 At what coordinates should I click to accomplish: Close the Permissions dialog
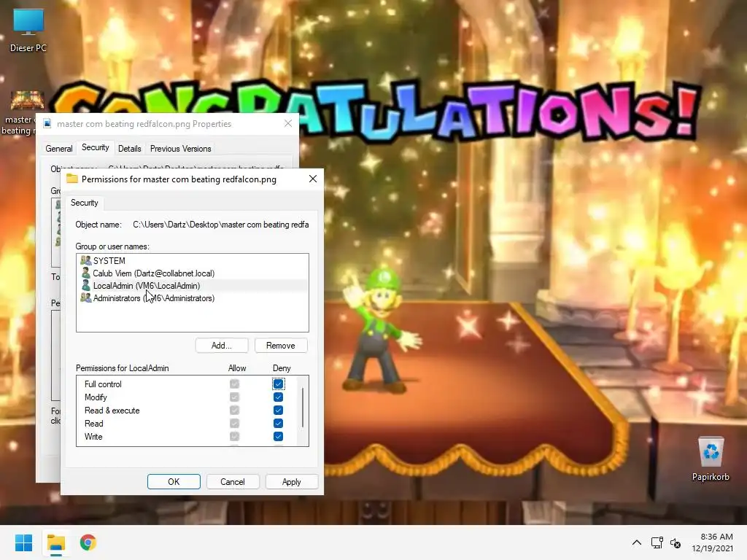pyautogui.click(x=312, y=179)
